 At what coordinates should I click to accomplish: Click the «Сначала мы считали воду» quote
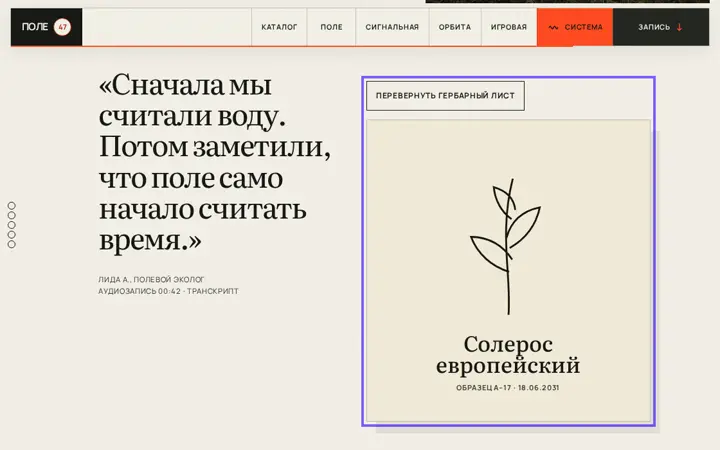[215, 163]
